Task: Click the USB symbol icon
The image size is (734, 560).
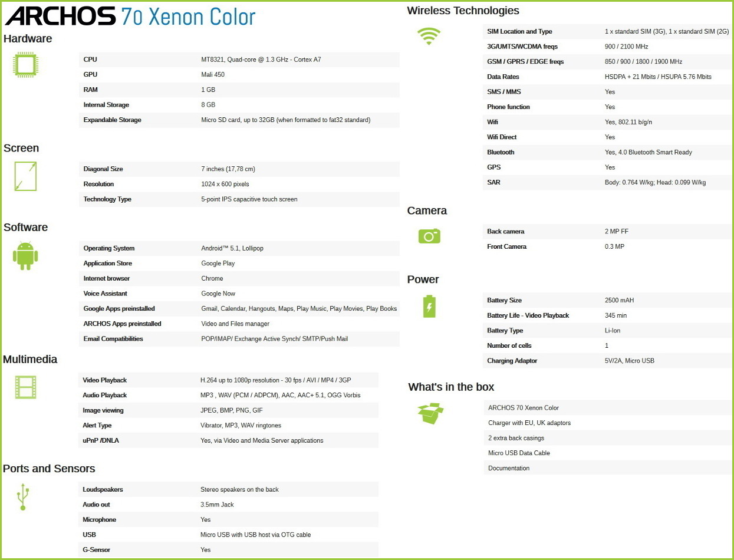Action: coord(22,497)
